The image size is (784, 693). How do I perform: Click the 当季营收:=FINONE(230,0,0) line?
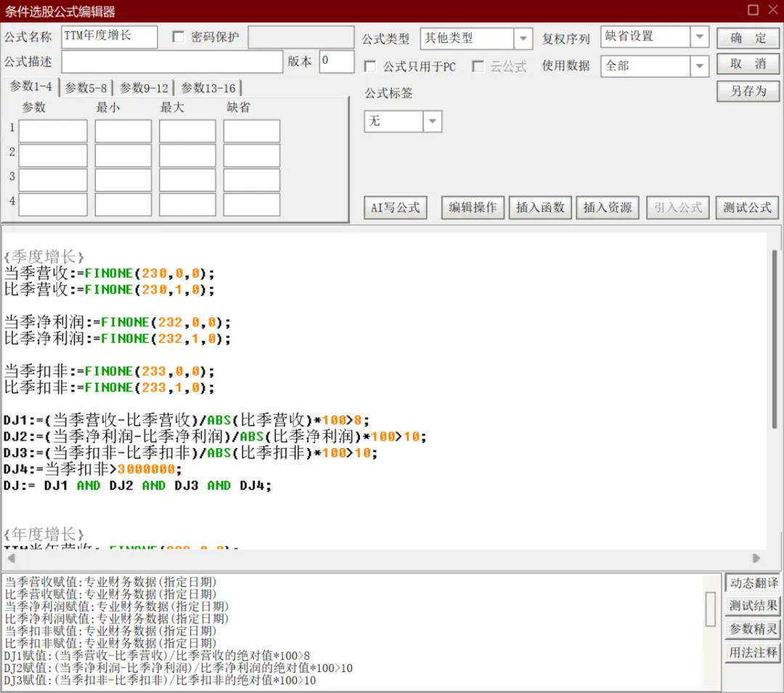(x=109, y=273)
